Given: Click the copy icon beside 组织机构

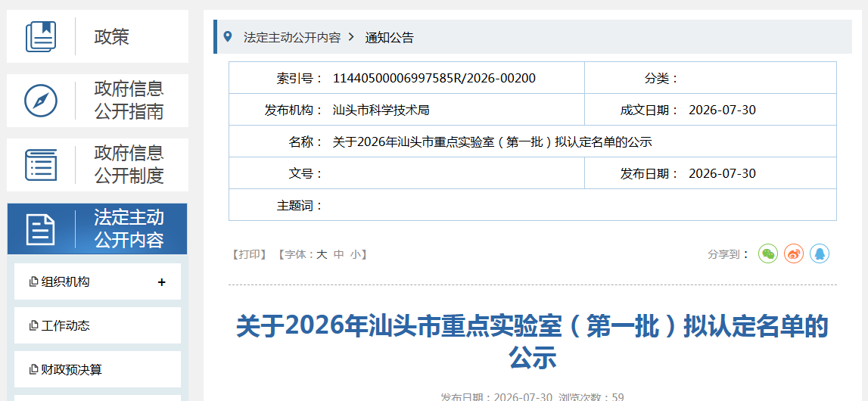Looking at the screenshot, I should 33,282.
